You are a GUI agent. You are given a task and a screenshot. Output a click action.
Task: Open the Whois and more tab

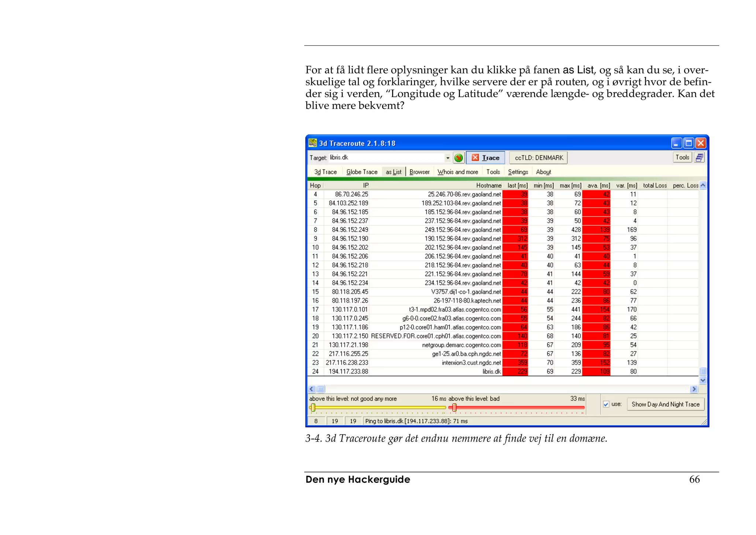457,172
